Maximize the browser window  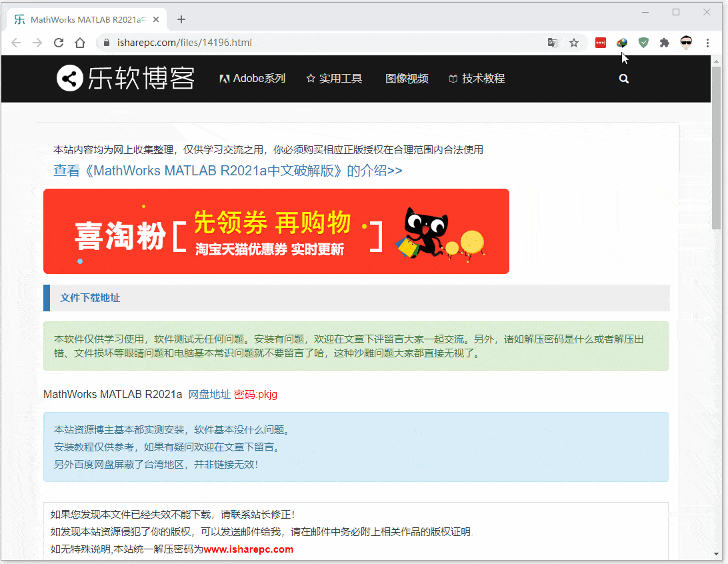coord(676,12)
